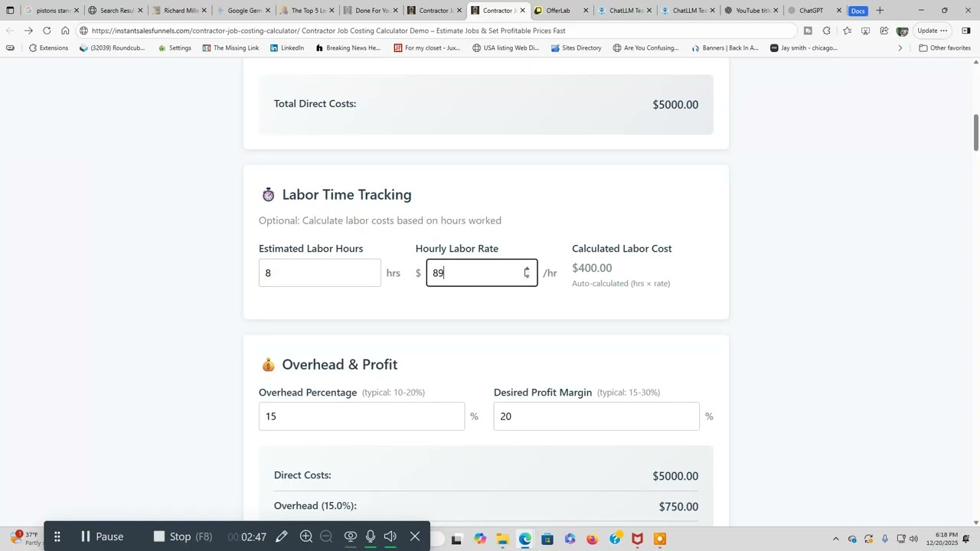Image resolution: width=980 pixels, height=551 pixels.
Task: Open the orange app icon at taskbar end
Action: [660, 540]
